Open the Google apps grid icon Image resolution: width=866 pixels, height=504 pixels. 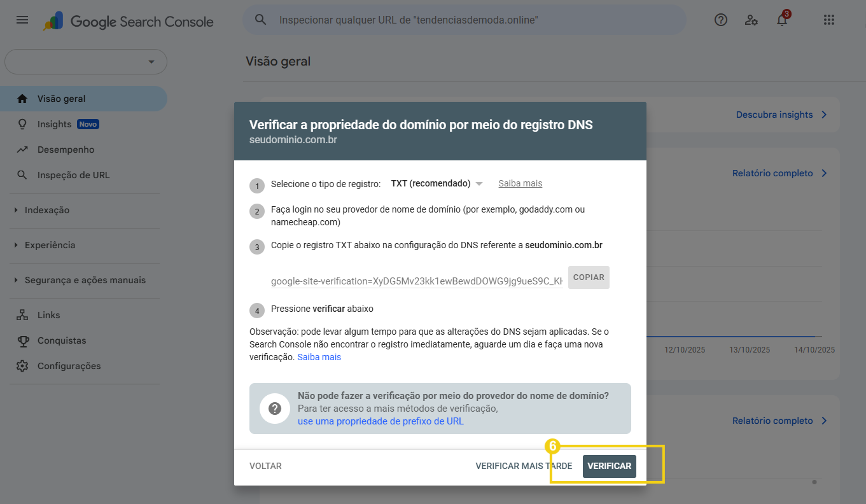click(828, 20)
